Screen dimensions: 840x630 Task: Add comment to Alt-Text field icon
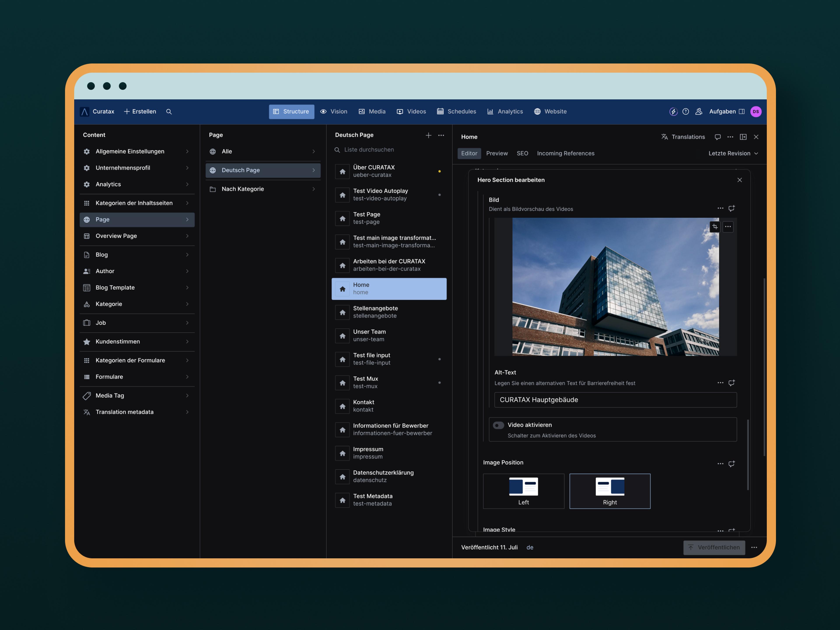(731, 383)
